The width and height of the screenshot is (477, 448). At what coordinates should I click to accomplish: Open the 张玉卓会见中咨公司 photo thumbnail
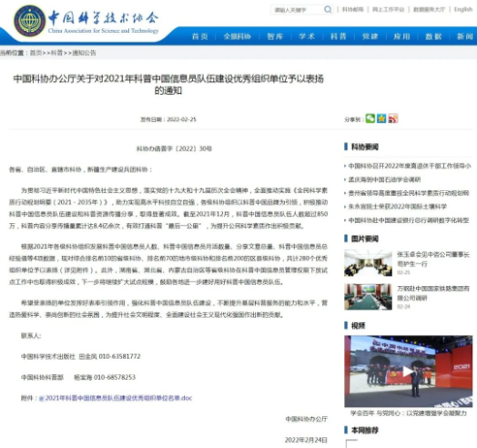pyautogui.click(x=368, y=263)
